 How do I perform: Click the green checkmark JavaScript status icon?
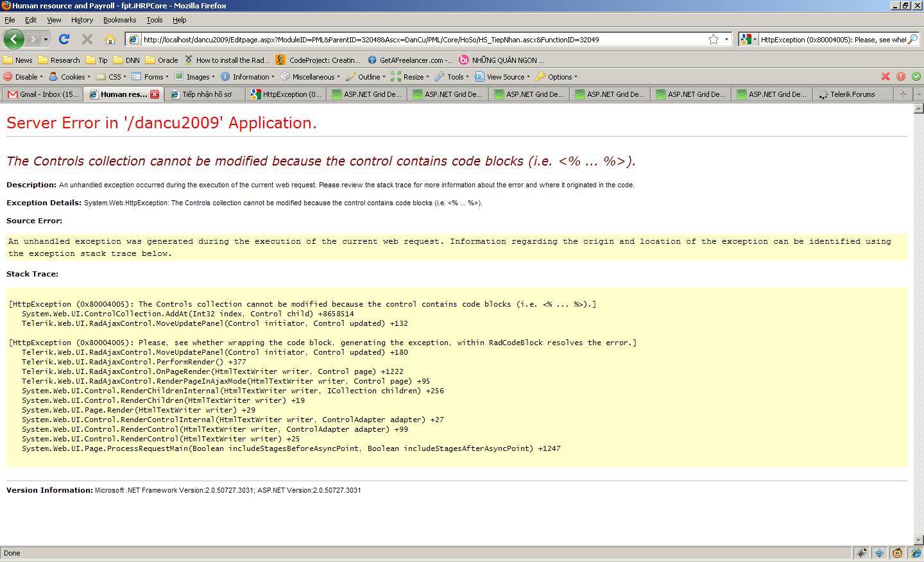(916, 76)
